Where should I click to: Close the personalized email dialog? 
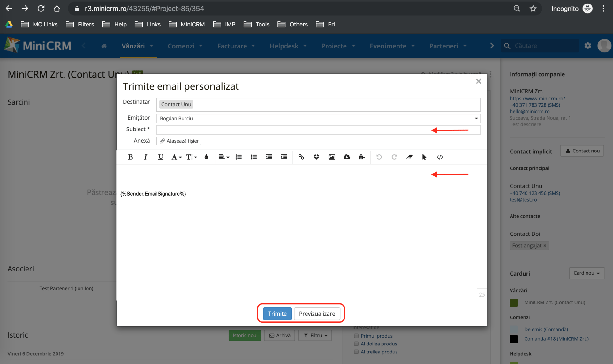(x=478, y=81)
